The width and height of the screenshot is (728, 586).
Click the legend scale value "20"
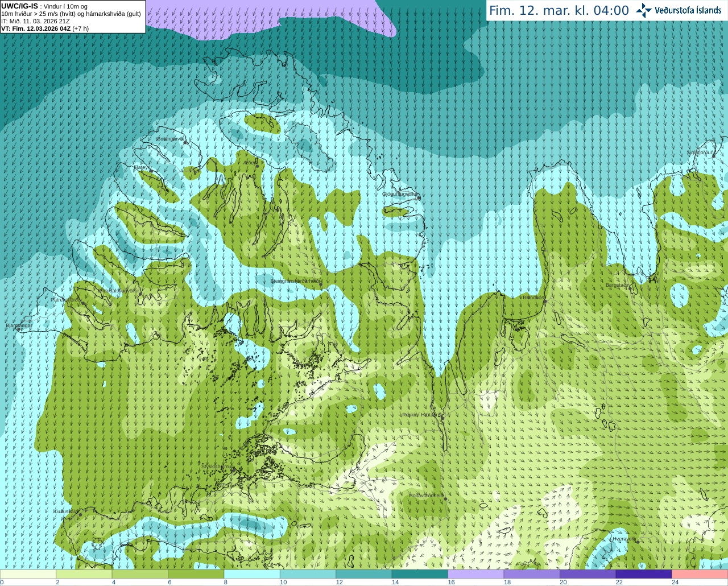click(x=563, y=582)
